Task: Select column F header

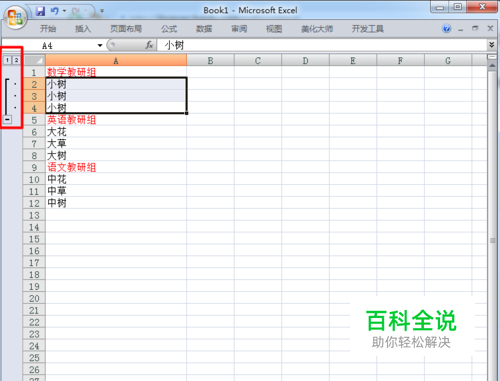Action: tap(400, 61)
